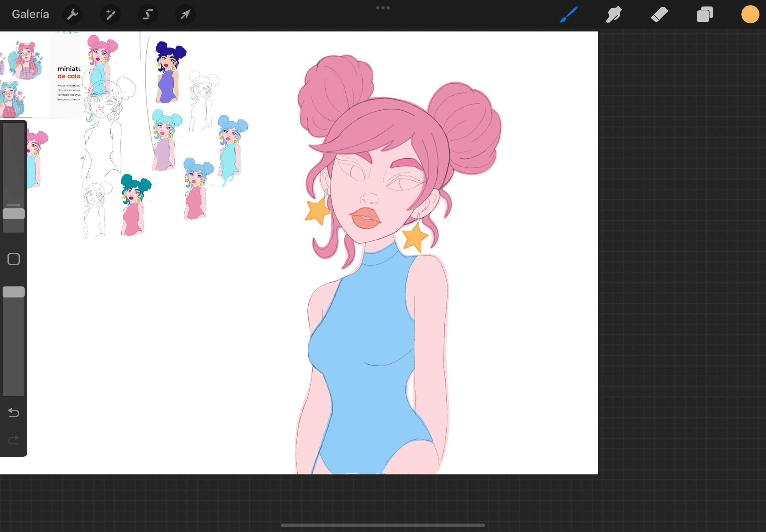
Task: Click the brush size slider handle
Action: (14, 214)
